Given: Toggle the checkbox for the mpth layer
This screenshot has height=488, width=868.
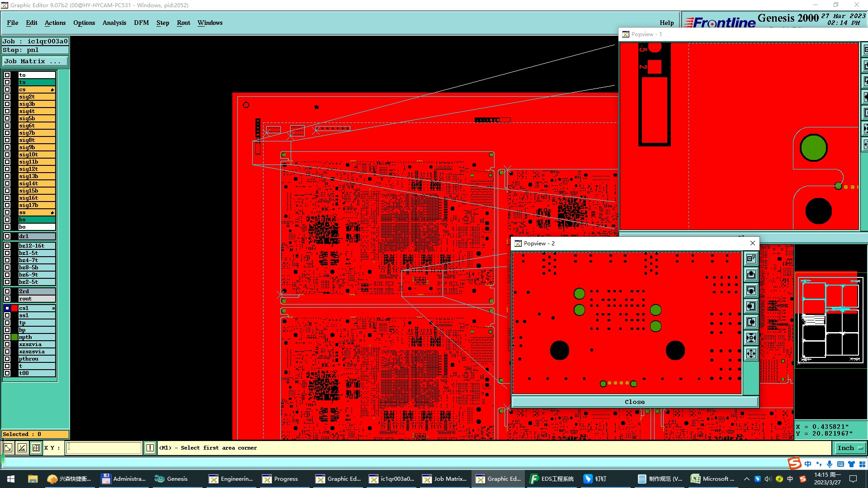Looking at the screenshot, I should pyautogui.click(x=7, y=337).
